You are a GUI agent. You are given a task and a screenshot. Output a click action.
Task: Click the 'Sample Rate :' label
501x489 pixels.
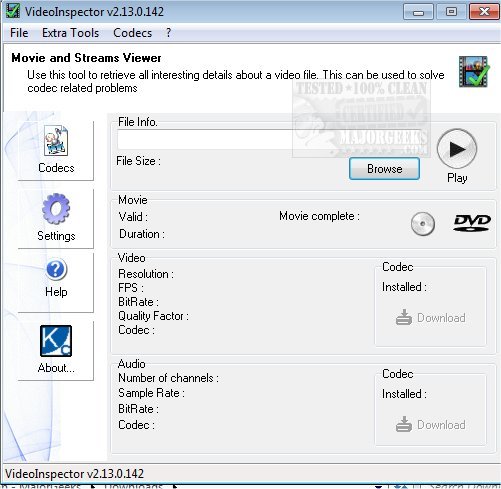point(151,393)
